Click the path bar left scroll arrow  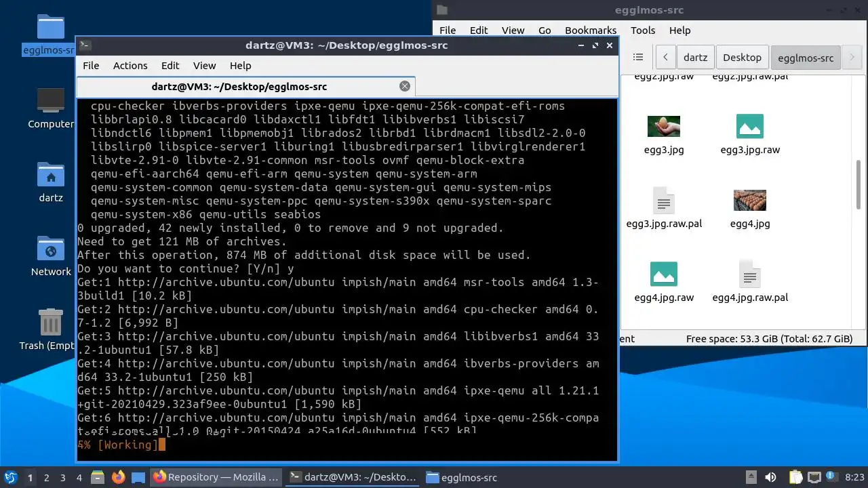(666, 58)
